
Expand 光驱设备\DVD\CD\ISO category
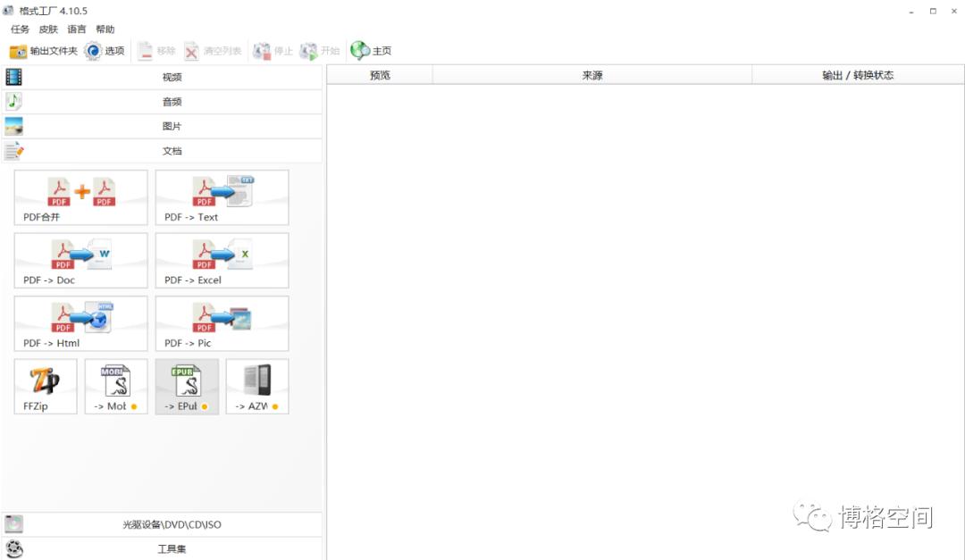(x=162, y=524)
